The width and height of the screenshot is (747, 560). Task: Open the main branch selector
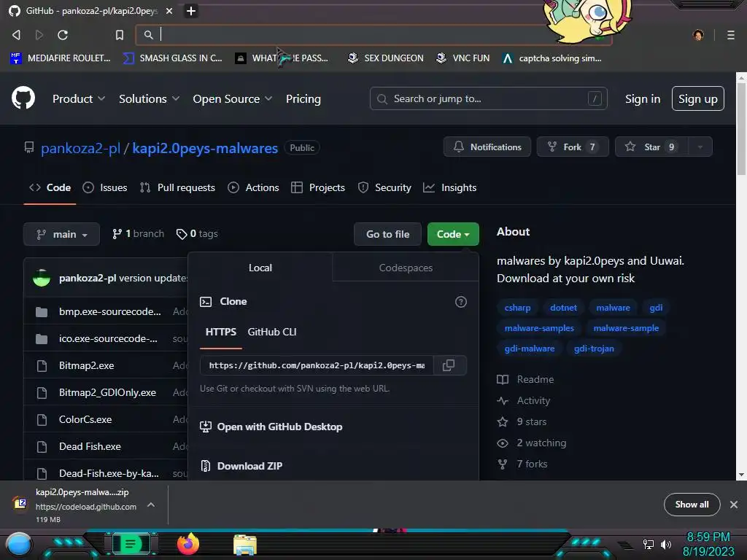[x=61, y=234]
